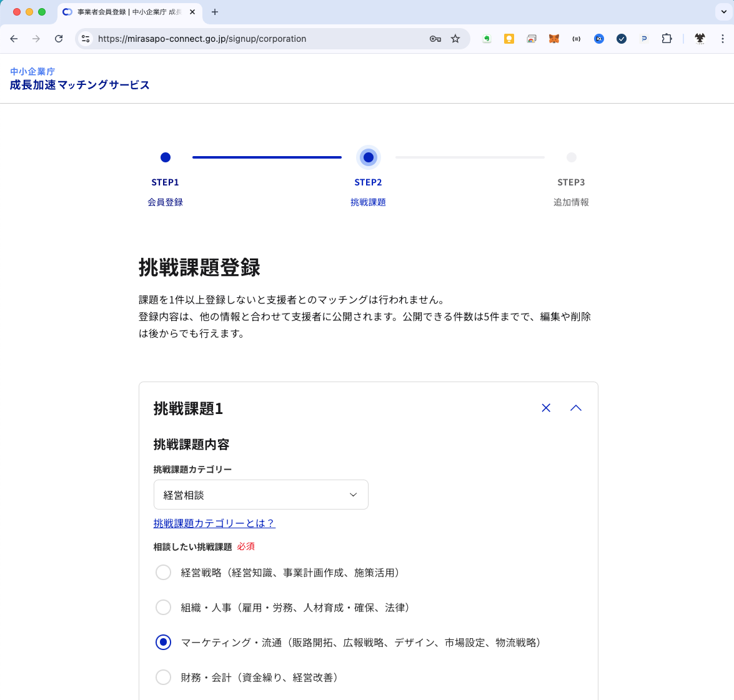The image size is (734, 700).
Task: Open the 挑戦課題カテゴリー dropdown
Action: (x=260, y=495)
